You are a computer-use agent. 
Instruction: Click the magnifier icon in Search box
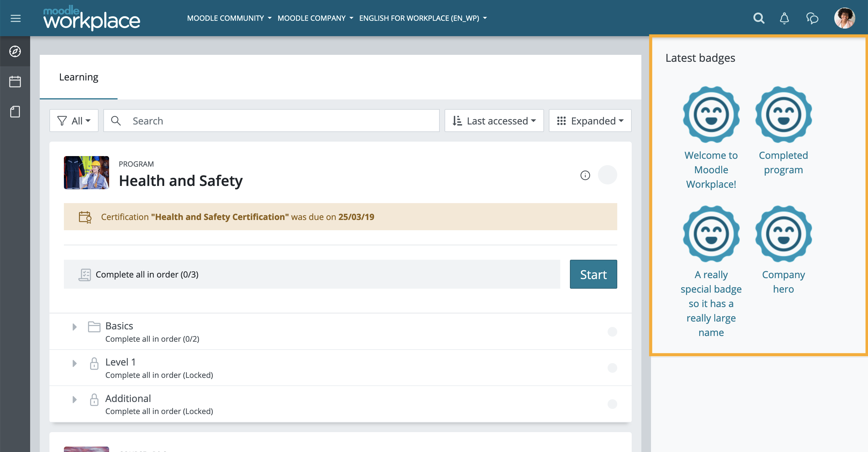116,121
